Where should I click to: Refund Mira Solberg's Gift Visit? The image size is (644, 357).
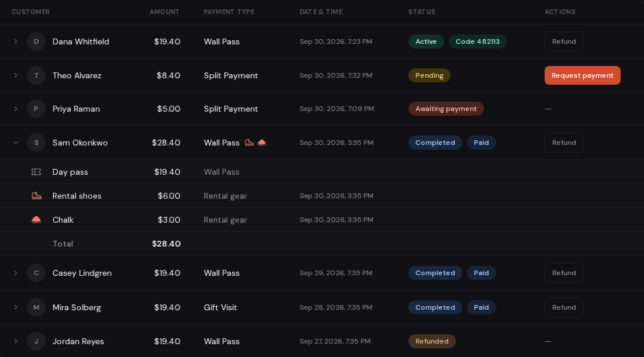pyautogui.click(x=564, y=307)
